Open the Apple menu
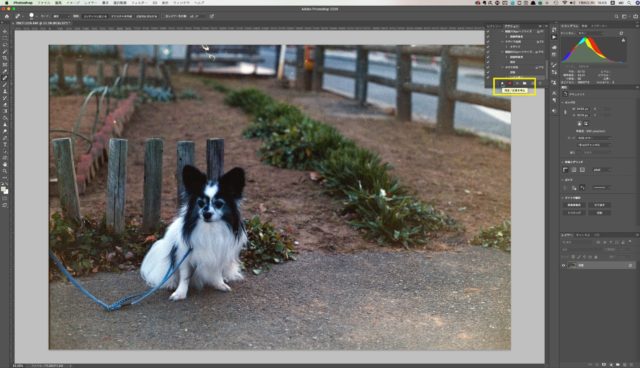The width and height of the screenshot is (640, 368). pos(6,2)
